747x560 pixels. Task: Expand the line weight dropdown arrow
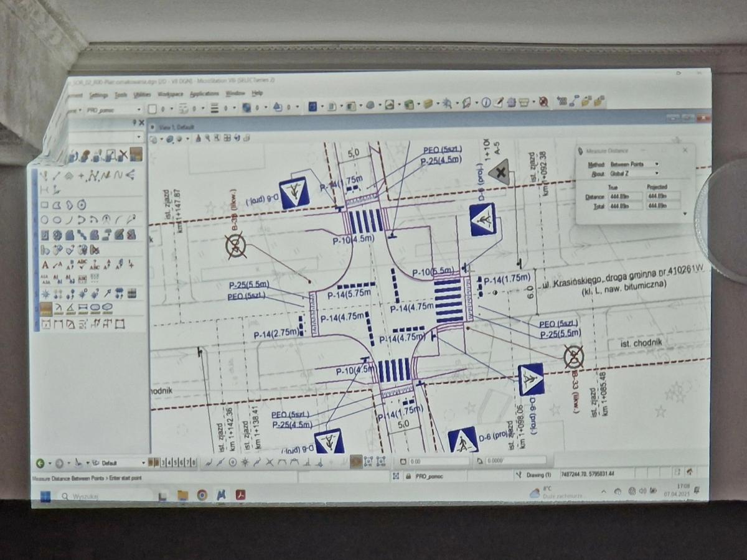[234, 108]
